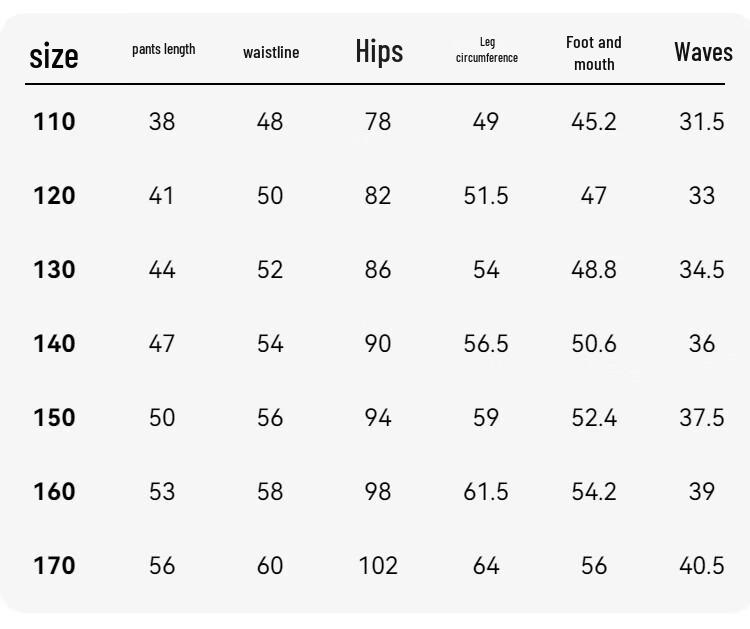Screen dimensions: 750x629
Task: Select the 'Hips' header text
Action: click(379, 51)
